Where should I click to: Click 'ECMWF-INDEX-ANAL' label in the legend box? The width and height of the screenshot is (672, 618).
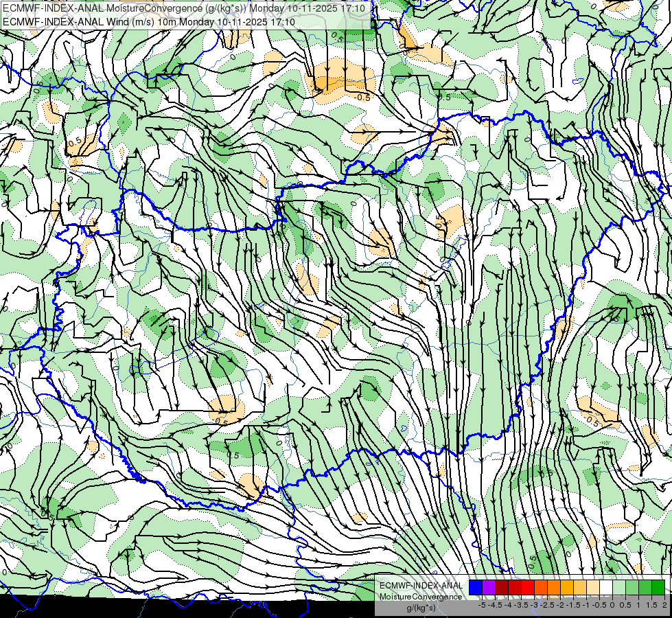(x=421, y=586)
